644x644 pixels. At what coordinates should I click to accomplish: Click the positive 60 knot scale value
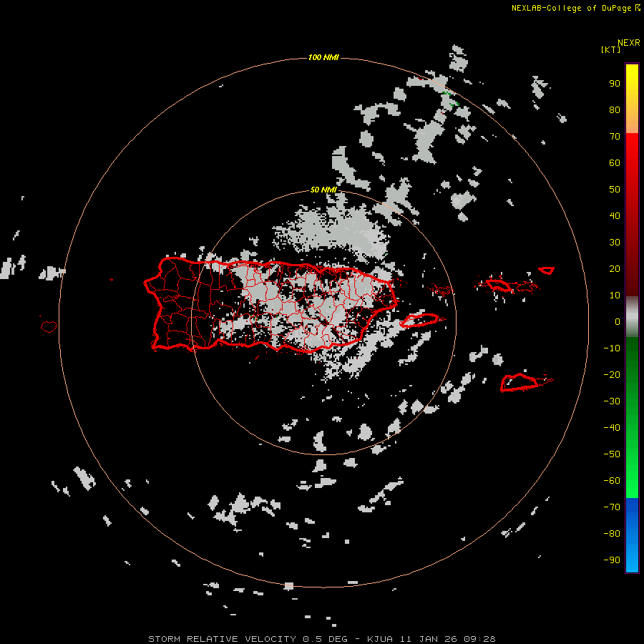615,163
